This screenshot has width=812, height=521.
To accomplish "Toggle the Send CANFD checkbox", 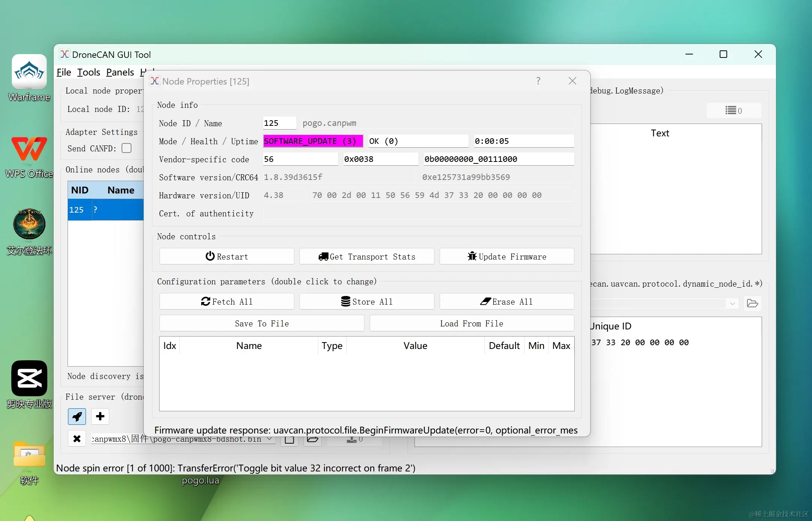I will point(127,148).
